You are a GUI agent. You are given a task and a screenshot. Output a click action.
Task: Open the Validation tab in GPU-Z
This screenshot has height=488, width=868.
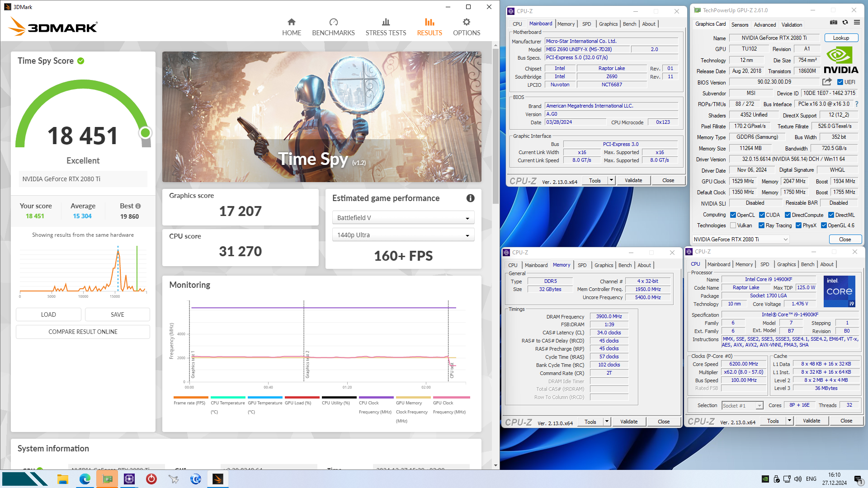pos(792,25)
